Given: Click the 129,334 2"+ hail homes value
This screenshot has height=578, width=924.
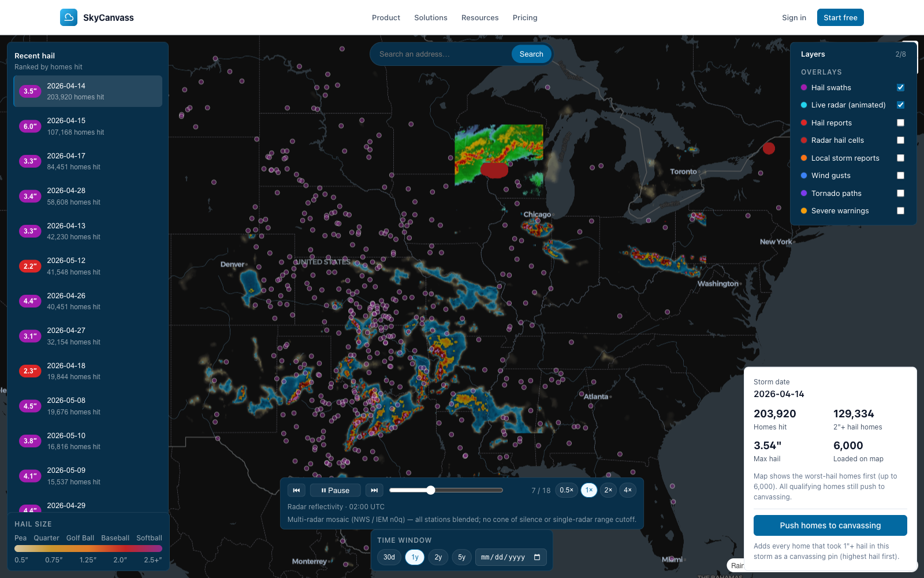Looking at the screenshot, I should click(854, 414).
